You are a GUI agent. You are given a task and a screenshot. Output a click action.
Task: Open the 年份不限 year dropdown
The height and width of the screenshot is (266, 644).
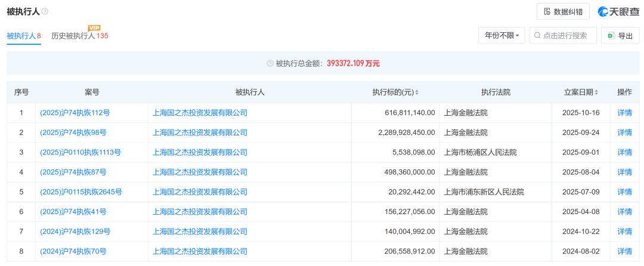pyautogui.click(x=501, y=36)
